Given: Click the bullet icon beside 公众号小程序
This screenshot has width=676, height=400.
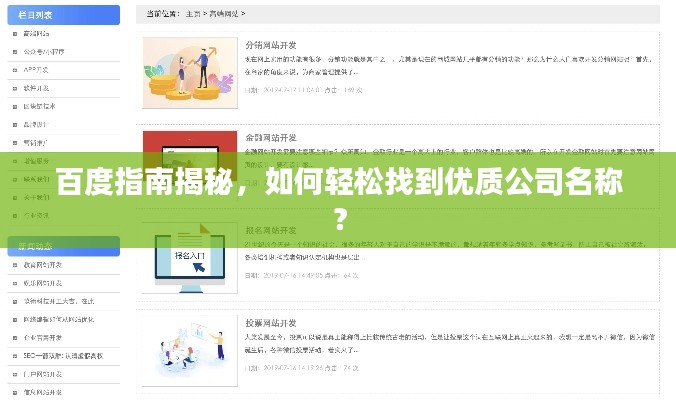Looking at the screenshot, I should 15,52.
